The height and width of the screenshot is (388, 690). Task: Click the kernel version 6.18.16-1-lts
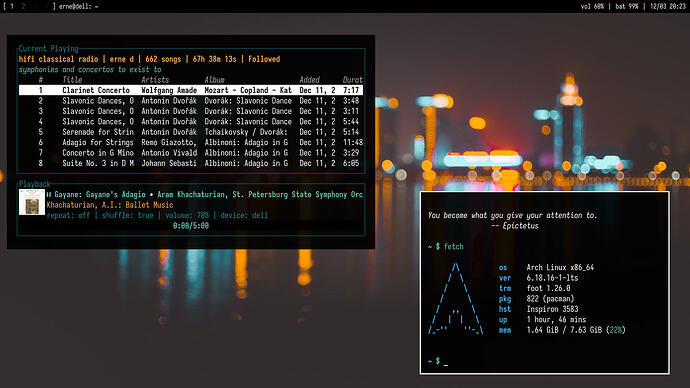click(552, 278)
